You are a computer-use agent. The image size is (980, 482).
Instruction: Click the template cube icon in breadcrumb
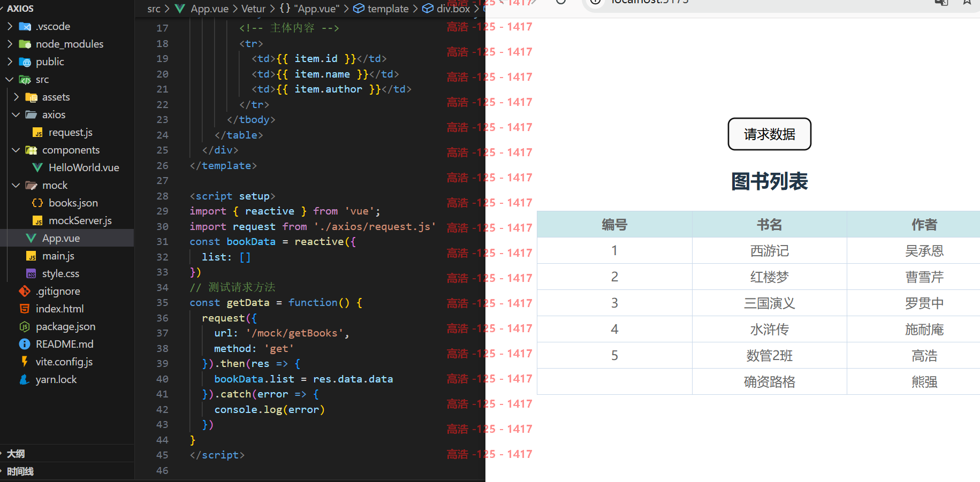[x=359, y=9]
